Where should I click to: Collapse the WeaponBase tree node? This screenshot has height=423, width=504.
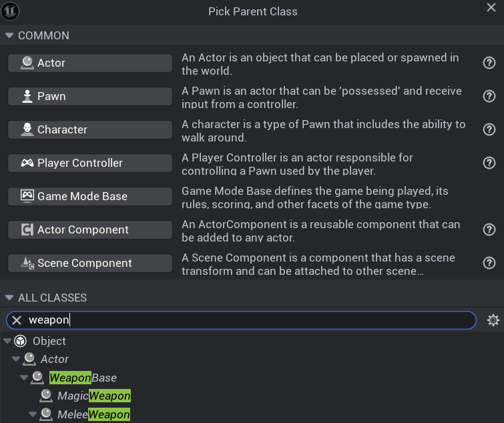tap(24, 378)
